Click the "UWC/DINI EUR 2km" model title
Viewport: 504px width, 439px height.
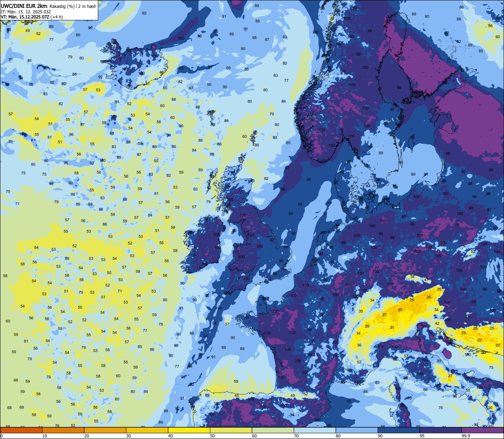pyautogui.click(x=24, y=6)
